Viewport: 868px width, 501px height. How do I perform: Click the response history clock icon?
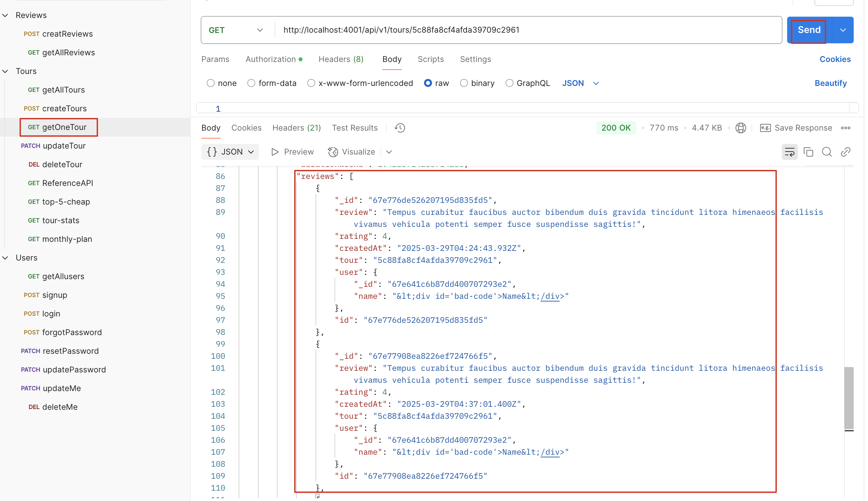[x=399, y=128]
